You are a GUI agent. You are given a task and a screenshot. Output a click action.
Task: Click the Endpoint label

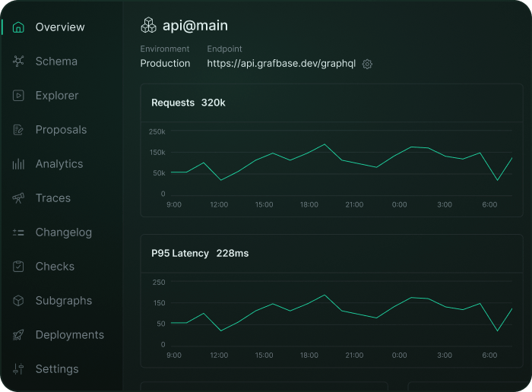[x=225, y=49]
